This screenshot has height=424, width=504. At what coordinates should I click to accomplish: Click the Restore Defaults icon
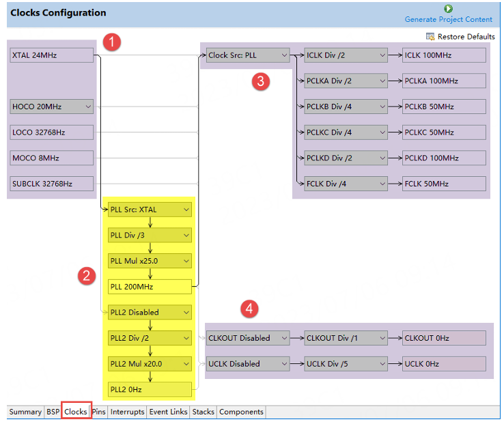430,37
